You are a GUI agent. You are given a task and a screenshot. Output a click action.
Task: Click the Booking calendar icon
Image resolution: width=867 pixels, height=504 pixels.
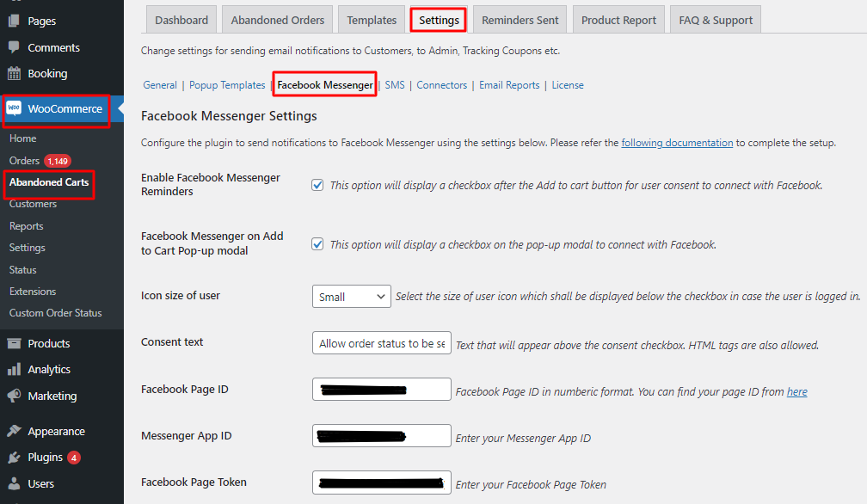(15, 73)
